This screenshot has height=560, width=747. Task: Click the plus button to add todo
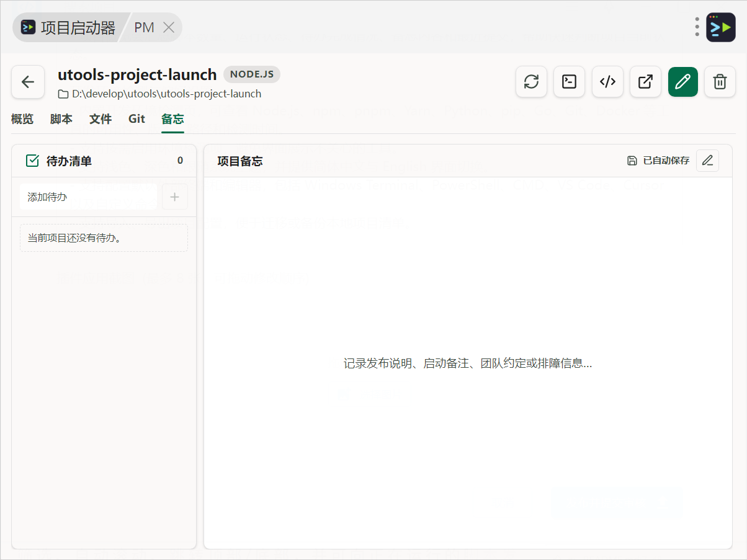click(x=174, y=197)
